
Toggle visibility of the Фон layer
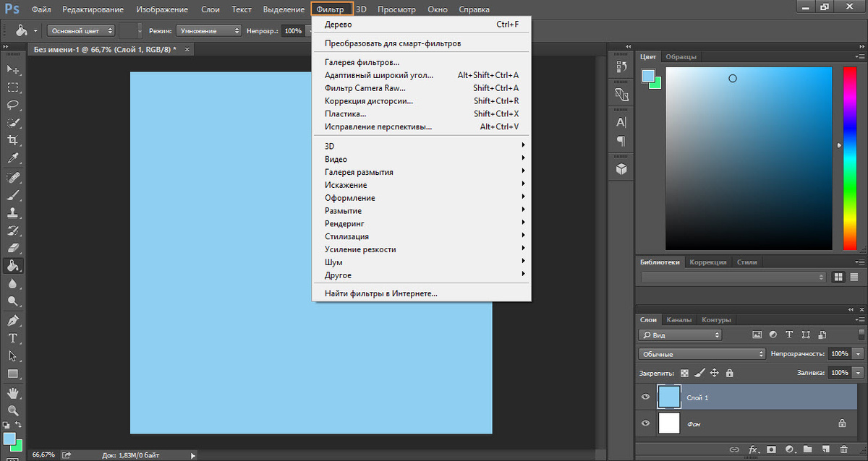[x=646, y=423]
